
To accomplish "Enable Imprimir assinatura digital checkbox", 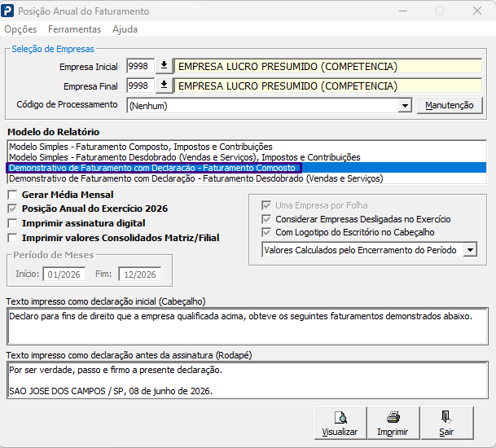I will coord(13,223).
